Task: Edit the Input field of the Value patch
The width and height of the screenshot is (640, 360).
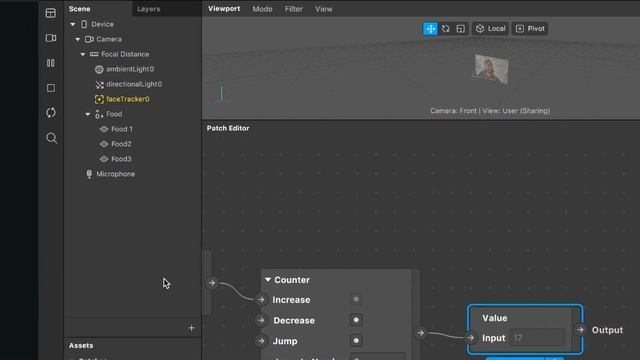Action: (537, 338)
